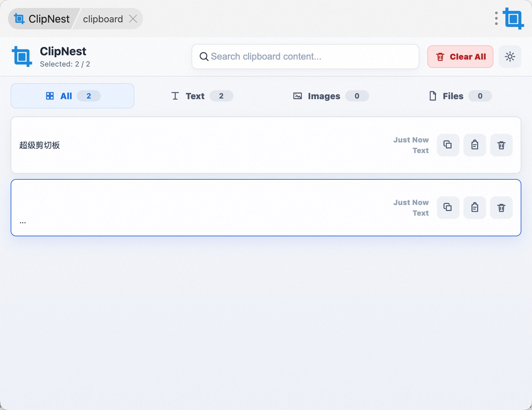This screenshot has height=410, width=532.
Task: Click the "Selected: 2 / 2" status text
Action: coord(65,64)
